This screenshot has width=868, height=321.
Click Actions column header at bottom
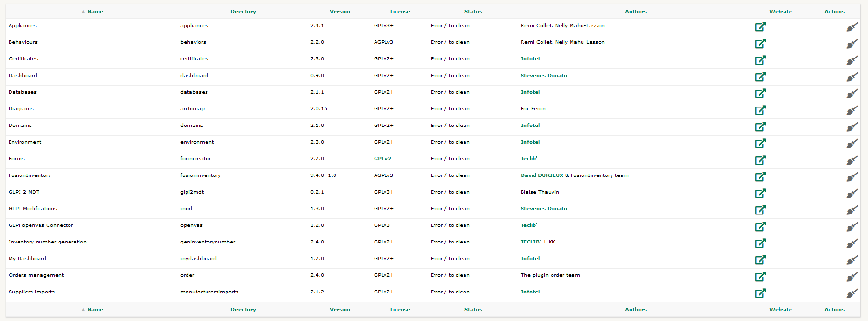[x=834, y=309]
